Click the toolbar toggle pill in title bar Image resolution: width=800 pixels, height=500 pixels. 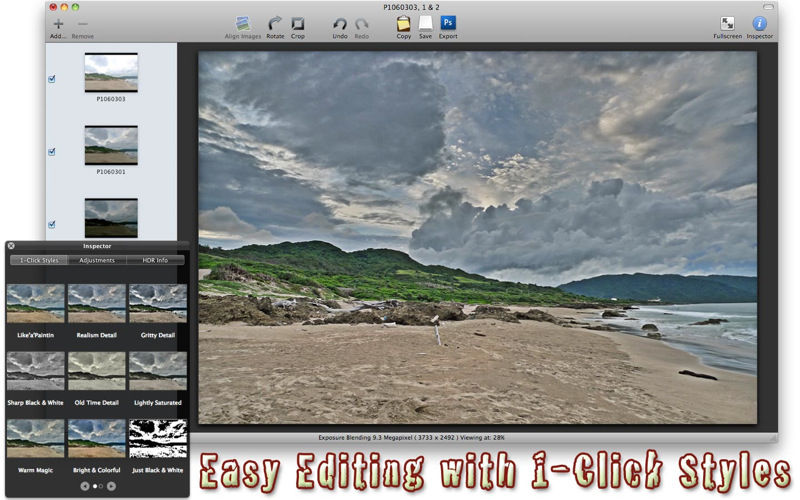pyautogui.click(x=768, y=7)
